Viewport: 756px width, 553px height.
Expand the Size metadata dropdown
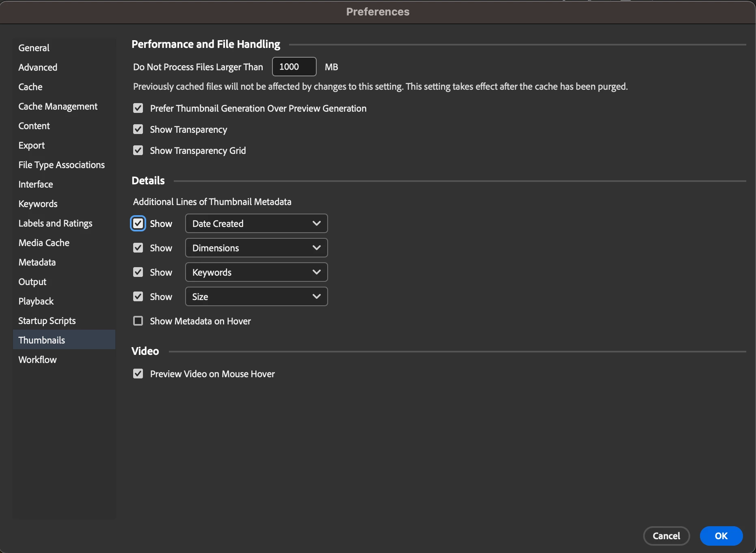[x=256, y=296]
